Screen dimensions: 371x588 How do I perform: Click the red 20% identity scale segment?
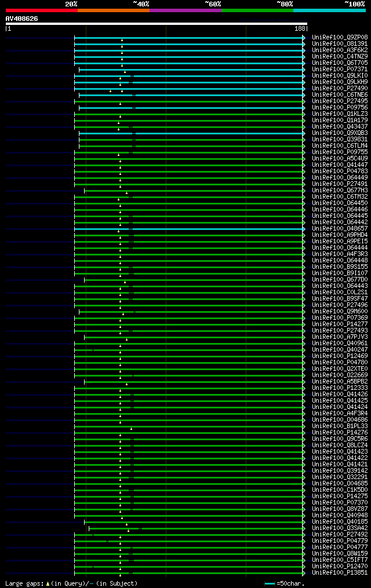point(42,10)
